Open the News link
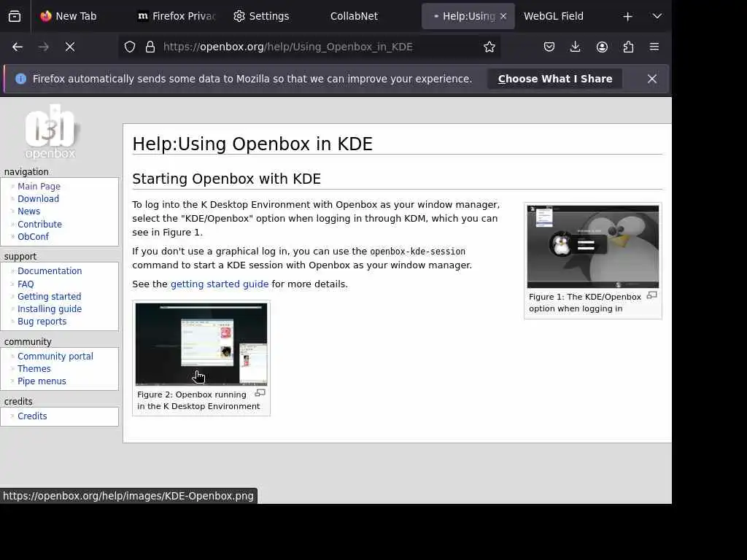The image size is (747, 560). [28, 211]
